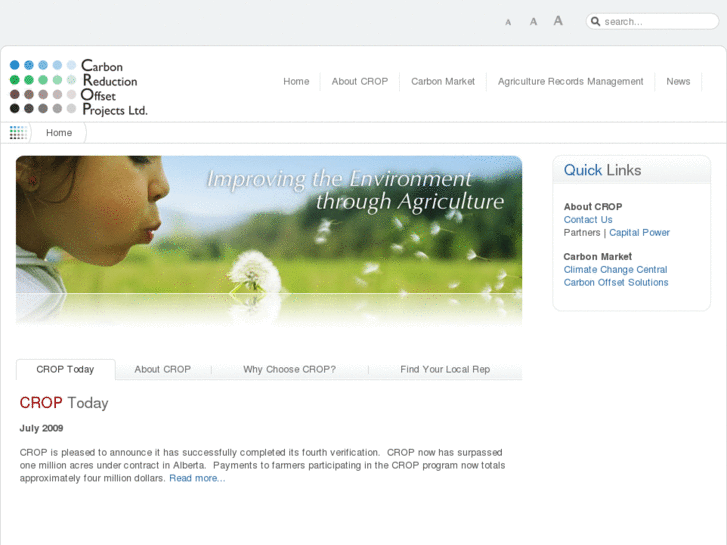This screenshot has width=727, height=545.
Task: Open the Home navigation menu item
Action: [x=296, y=82]
